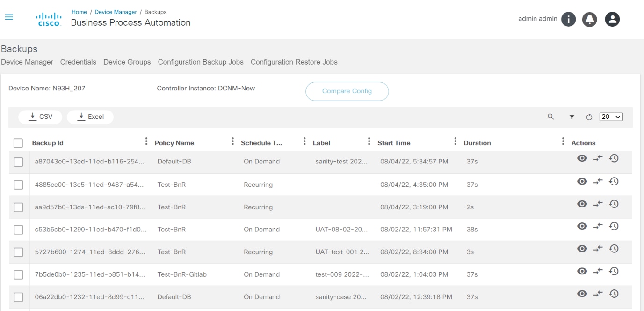The image size is (644, 311).
Task: Refresh the backups table
Action: pos(589,118)
